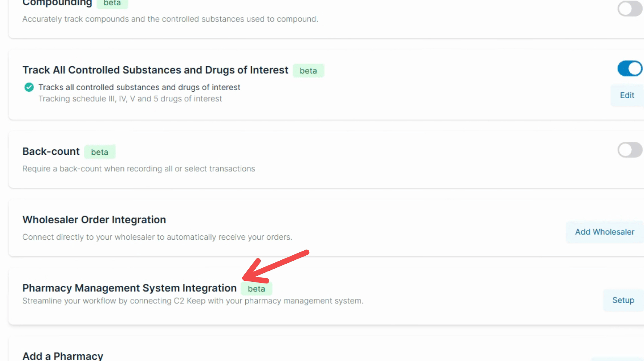Click 'Streamline your workflow by connecting C2 Keep' text
Viewport: 644px width, 361px height.
[x=193, y=301]
